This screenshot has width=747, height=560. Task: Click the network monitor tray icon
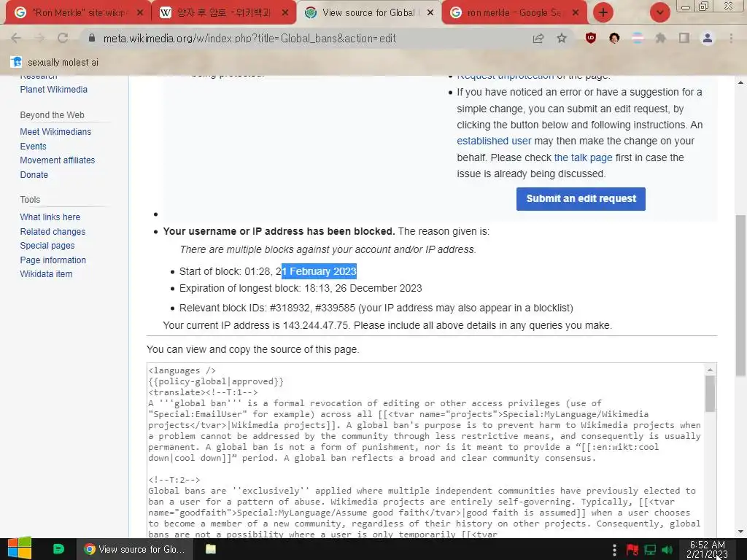650,550
